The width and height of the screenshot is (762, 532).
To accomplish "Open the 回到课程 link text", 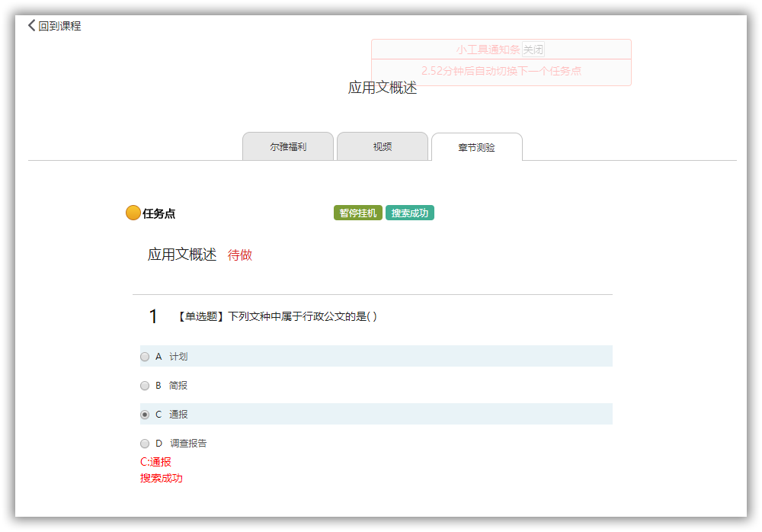I will pos(59,26).
